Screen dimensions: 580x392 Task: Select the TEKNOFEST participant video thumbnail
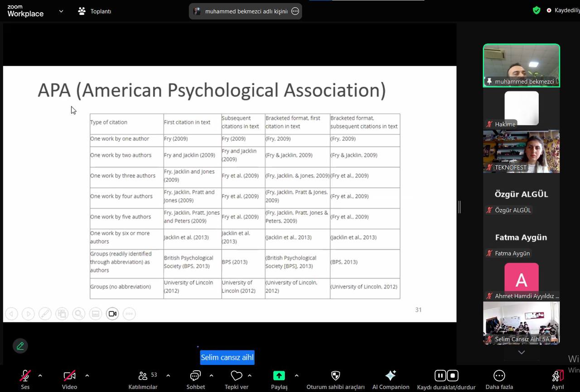tap(521, 152)
